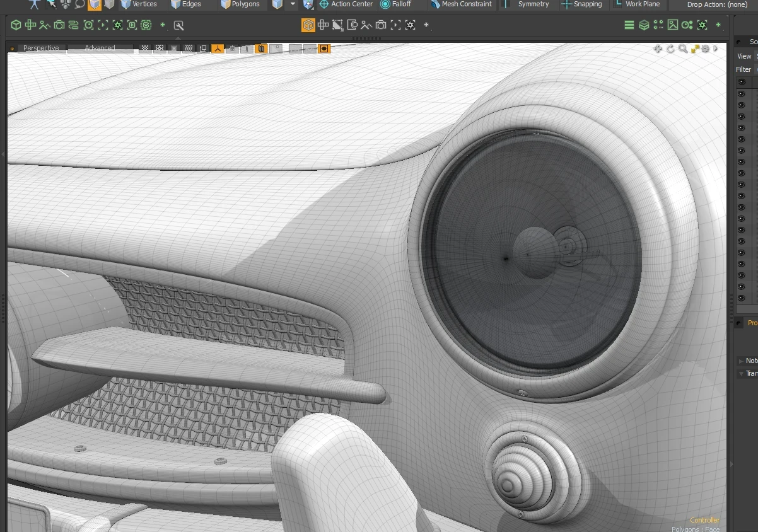Viewport: 758px width, 532px height.
Task: Click the viewport zoom magnifier icon
Action: pyautogui.click(x=682, y=49)
